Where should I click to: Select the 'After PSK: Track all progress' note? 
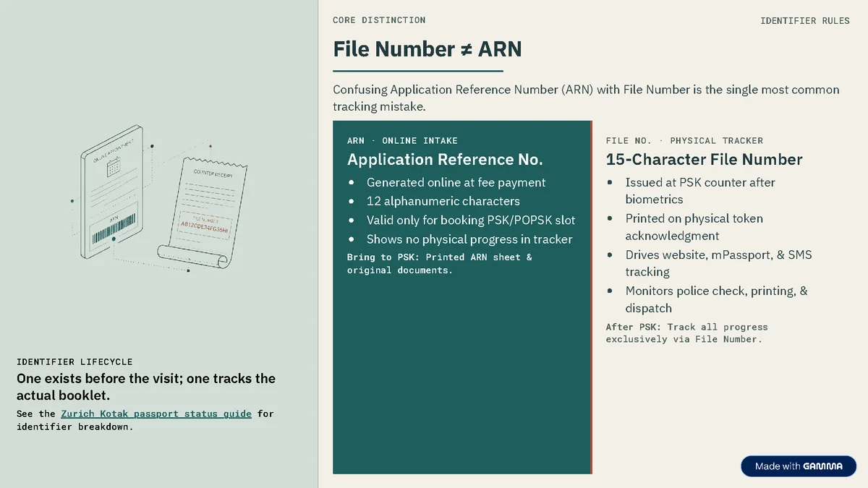click(x=687, y=333)
